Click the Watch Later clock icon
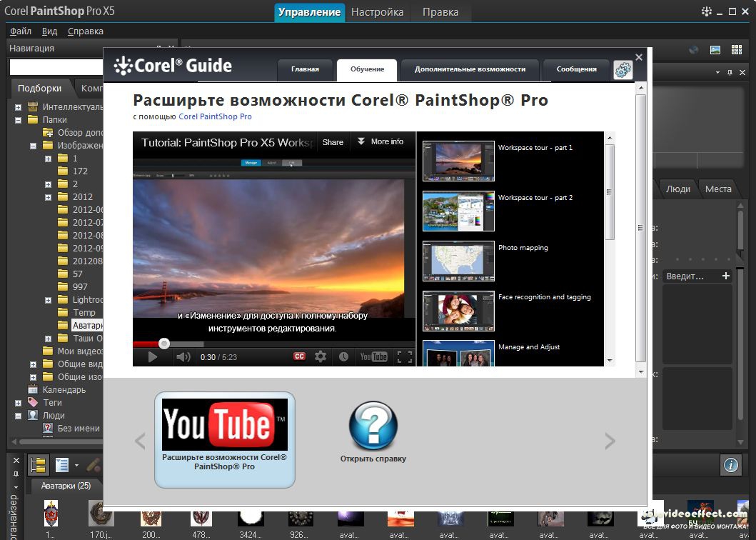This screenshot has height=540, width=756. [x=343, y=356]
